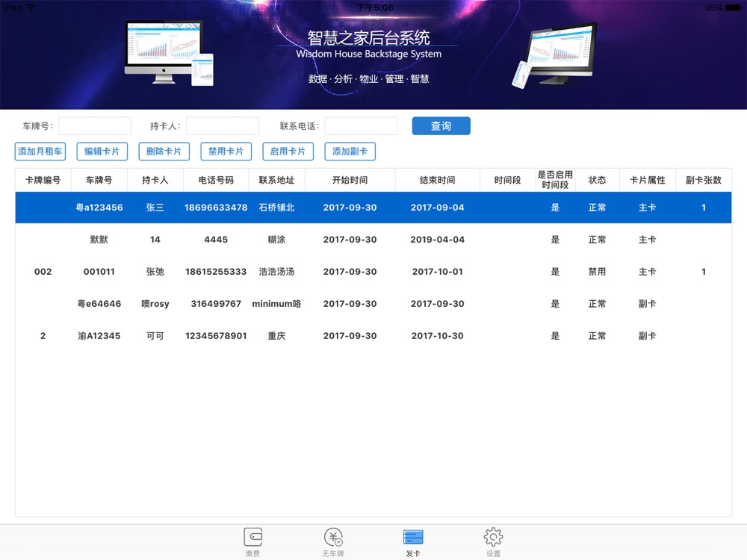Tap the 发卡 card icon
This screenshot has width=747, height=560.
413,538
